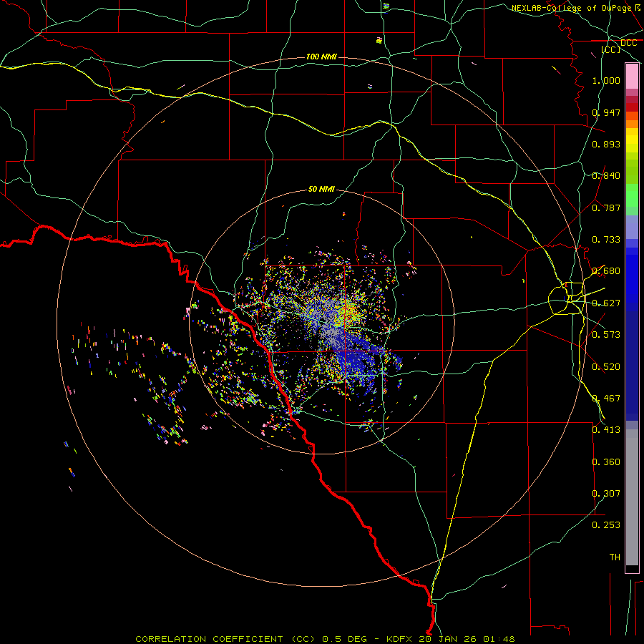
Task: Click the TH threshold label
Action: (615, 557)
